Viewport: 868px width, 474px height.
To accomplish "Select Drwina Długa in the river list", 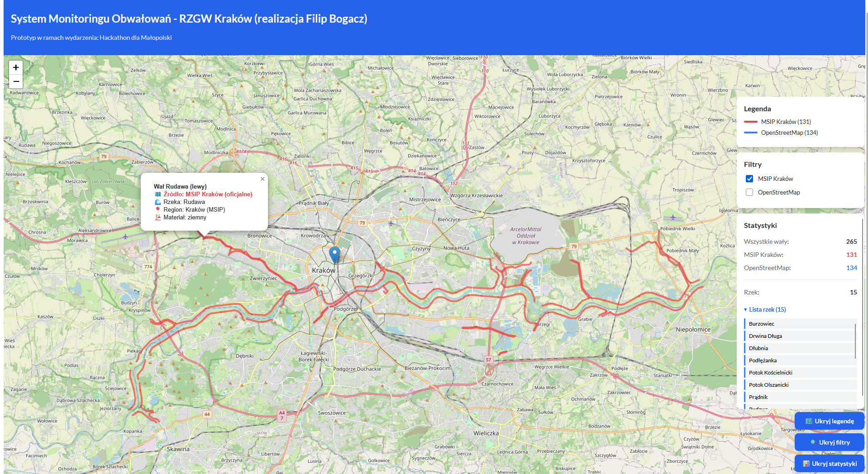I will (x=800, y=336).
